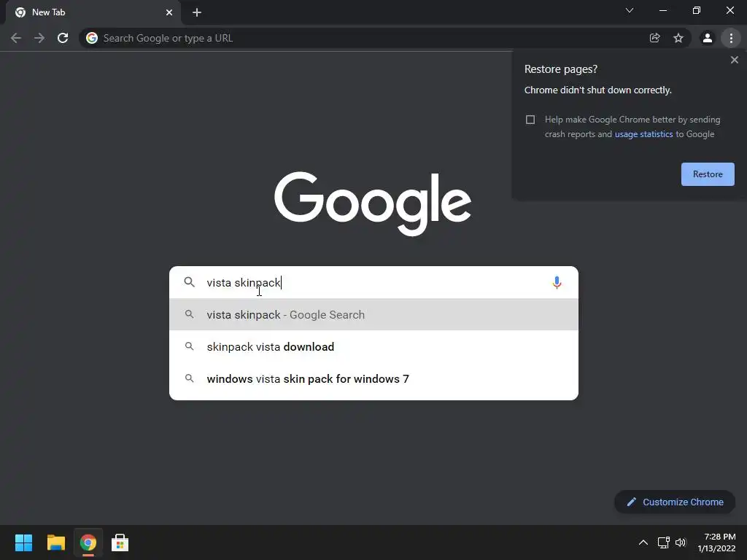The image size is (747, 560).
Task: Open File Explorer from taskbar
Action: pyautogui.click(x=55, y=542)
